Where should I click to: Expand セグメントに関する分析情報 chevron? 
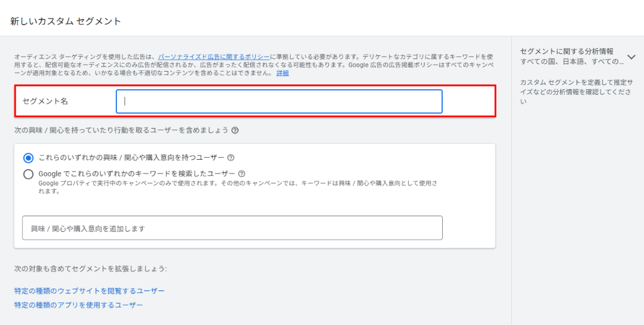pos(631,57)
